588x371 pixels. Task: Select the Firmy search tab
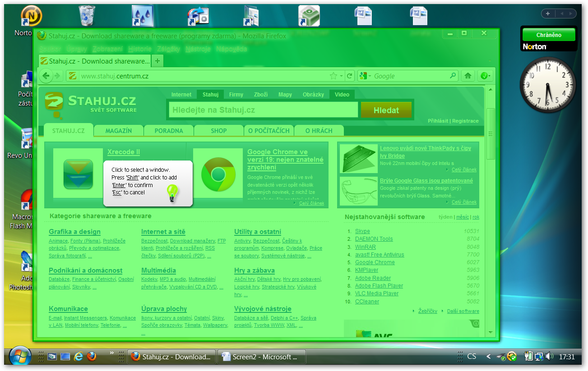[x=236, y=95]
